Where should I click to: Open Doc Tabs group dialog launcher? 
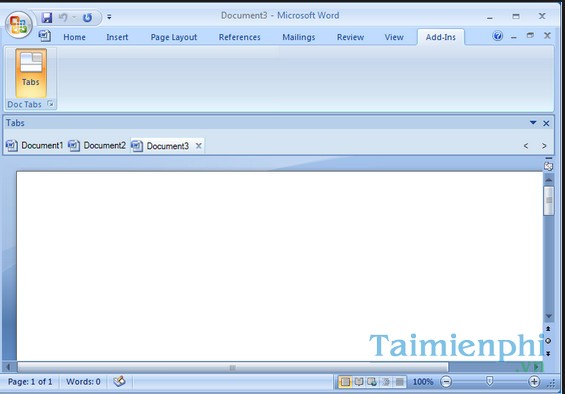coord(50,104)
